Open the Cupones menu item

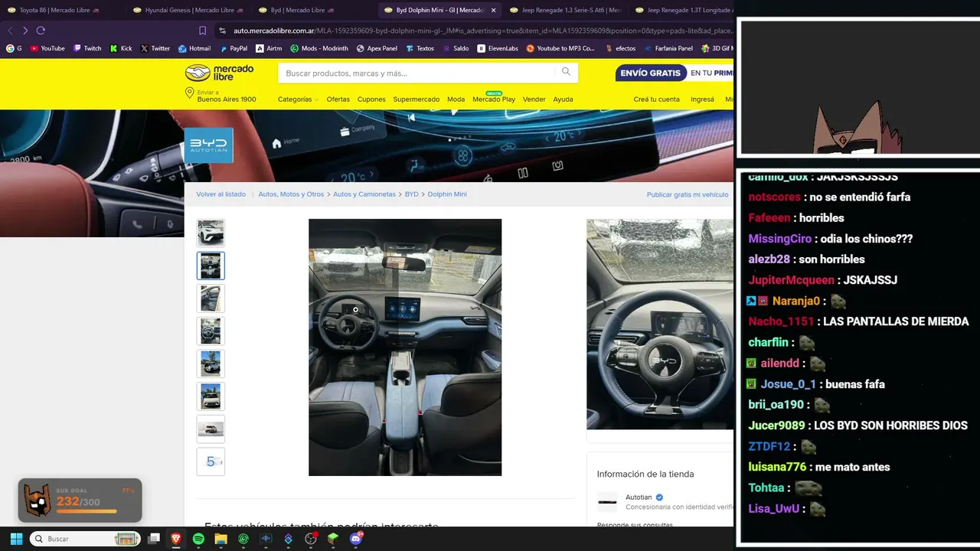click(x=371, y=99)
